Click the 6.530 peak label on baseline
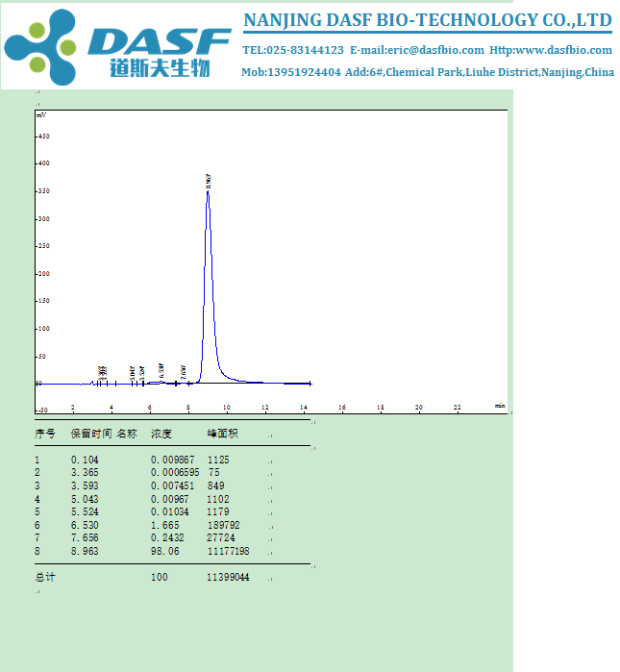Image resolution: width=620 pixels, height=672 pixels. click(161, 370)
